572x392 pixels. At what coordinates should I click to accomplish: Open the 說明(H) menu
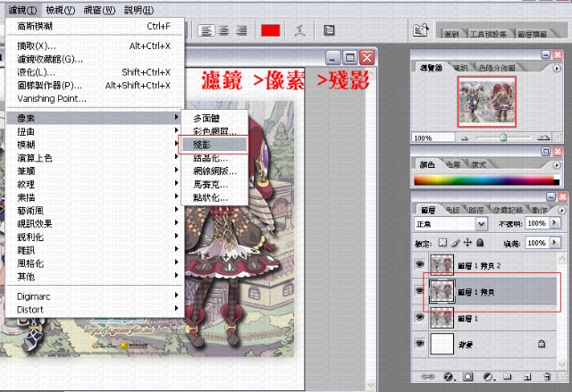tap(139, 10)
